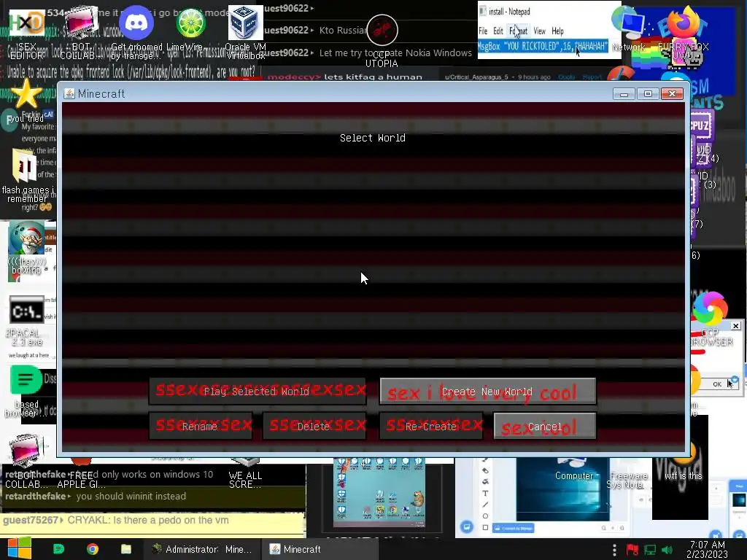This screenshot has width=747, height=560.
Task: Open Oracle VM VirtualBox desktop icon
Action: 245,23
